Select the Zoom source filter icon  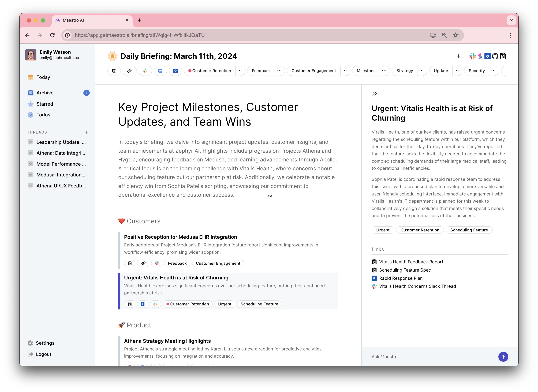[x=160, y=71]
